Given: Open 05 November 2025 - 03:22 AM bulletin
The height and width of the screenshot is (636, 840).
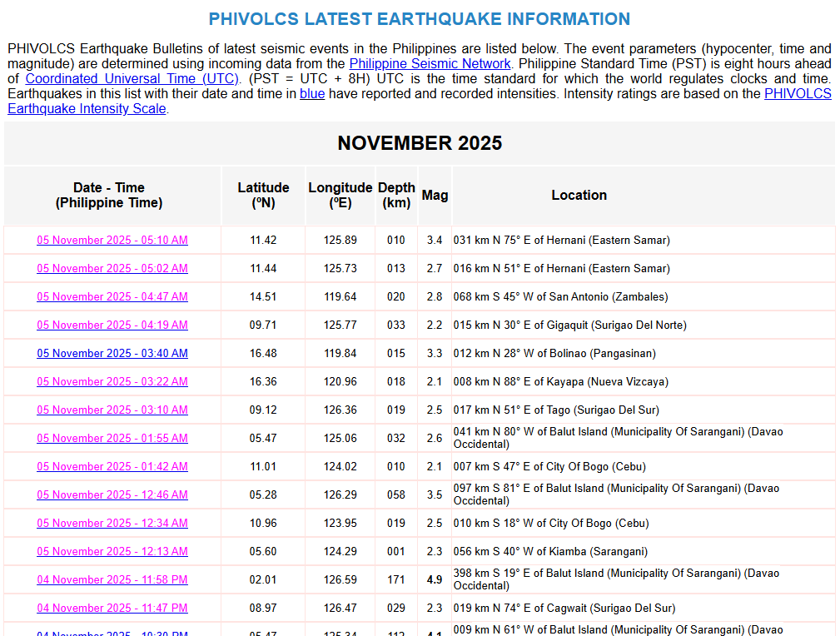Looking at the screenshot, I should click(112, 382).
